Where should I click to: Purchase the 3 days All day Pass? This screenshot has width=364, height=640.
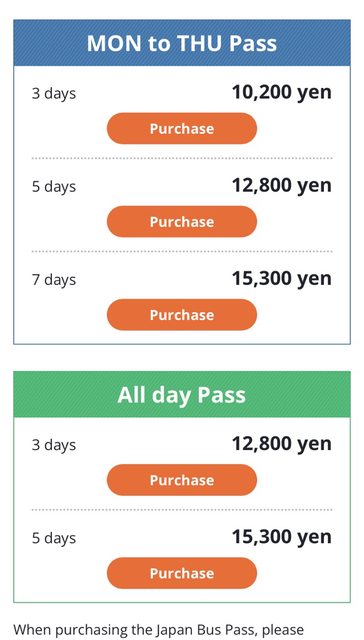182,480
